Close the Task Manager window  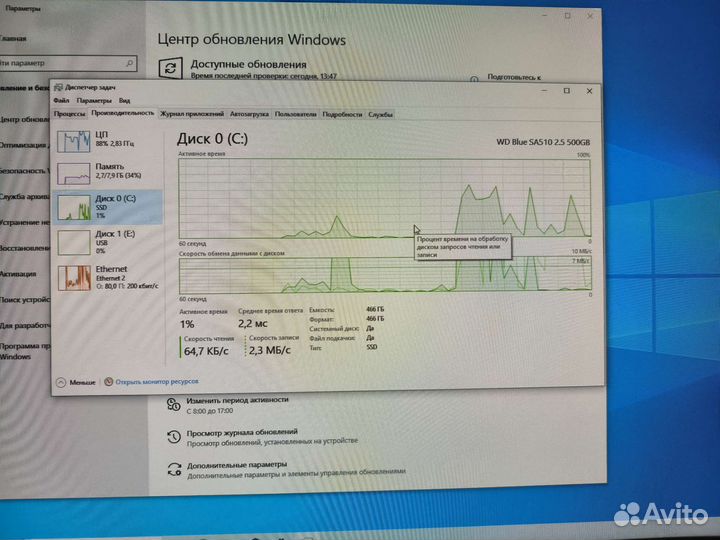point(589,91)
